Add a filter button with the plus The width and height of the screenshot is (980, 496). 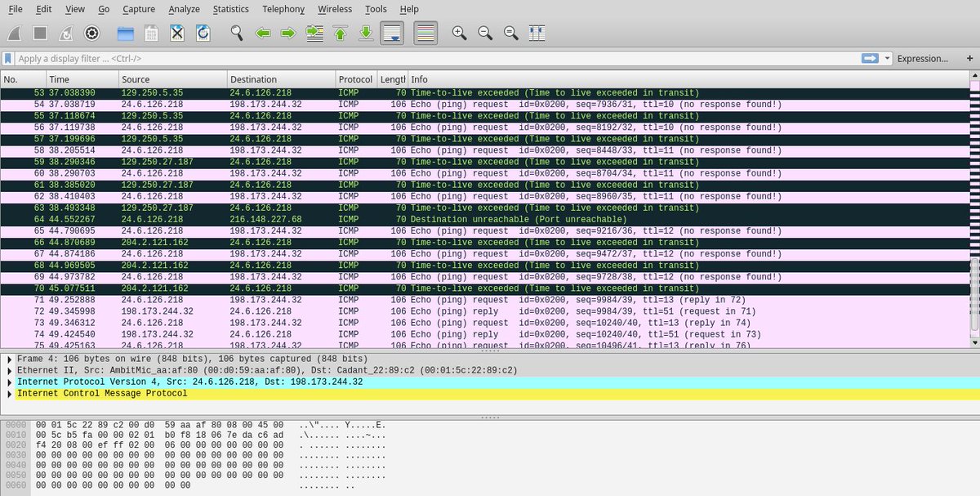[x=968, y=59]
